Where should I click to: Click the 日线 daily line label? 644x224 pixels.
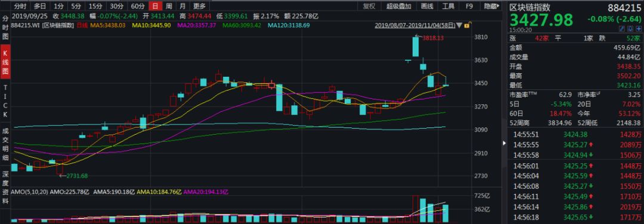coord(82,26)
